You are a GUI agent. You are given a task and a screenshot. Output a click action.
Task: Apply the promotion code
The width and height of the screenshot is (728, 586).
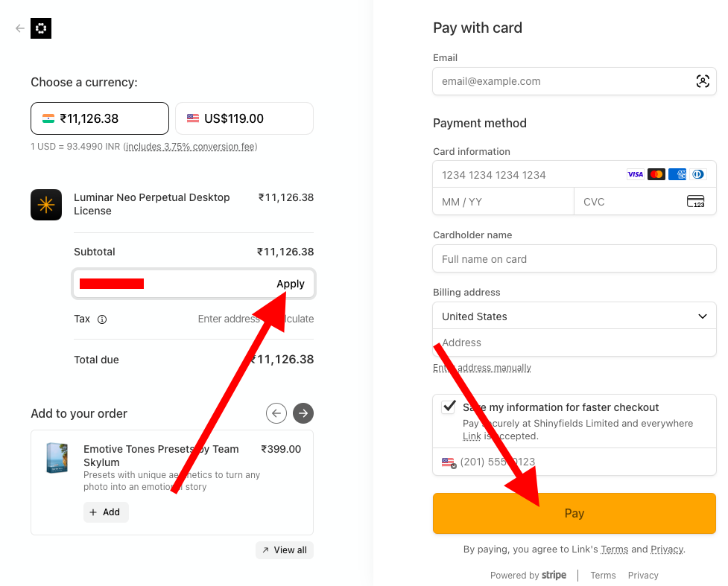pyautogui.click(x=291, y=284)
